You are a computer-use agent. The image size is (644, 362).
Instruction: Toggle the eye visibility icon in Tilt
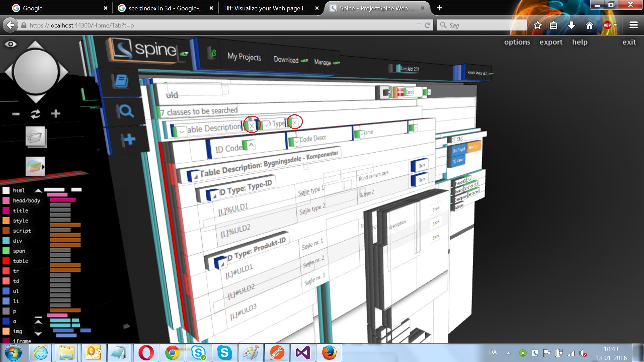pyautogui.click(x=10, y=44)
